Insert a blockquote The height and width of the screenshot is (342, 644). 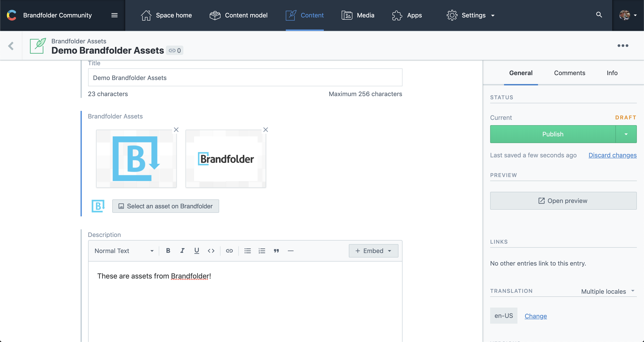click(x=276, y=251)
